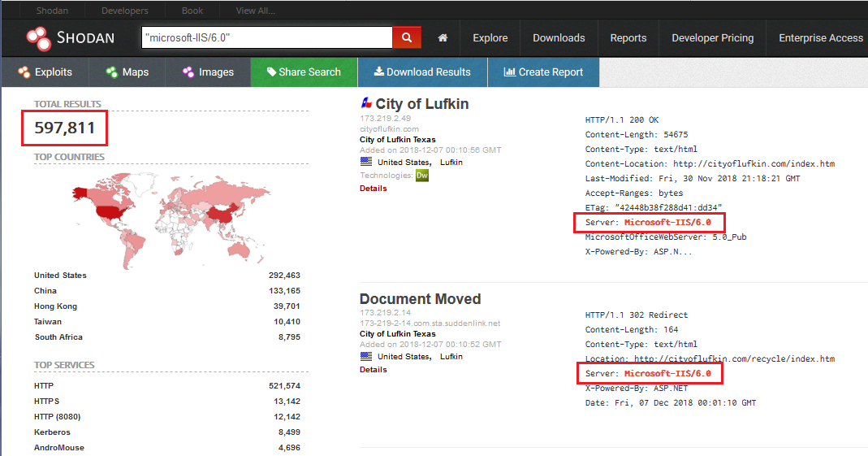
Task: Go to Shodan home via house icon
Action: (443, 37)
